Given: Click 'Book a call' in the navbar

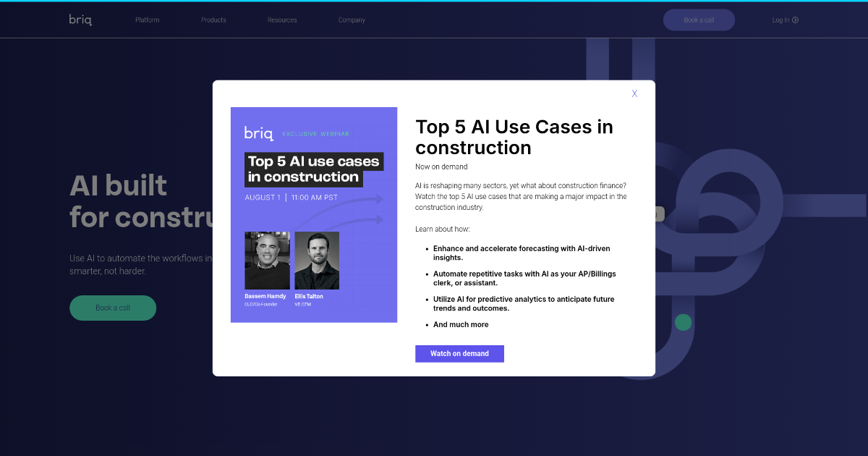Looking at the screenshot, I should (x=699, y=20).
